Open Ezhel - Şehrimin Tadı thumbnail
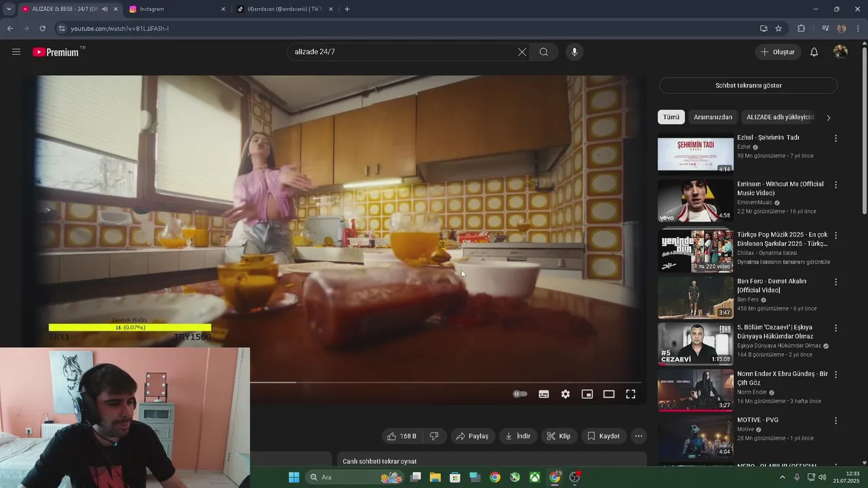 point(695,155)
